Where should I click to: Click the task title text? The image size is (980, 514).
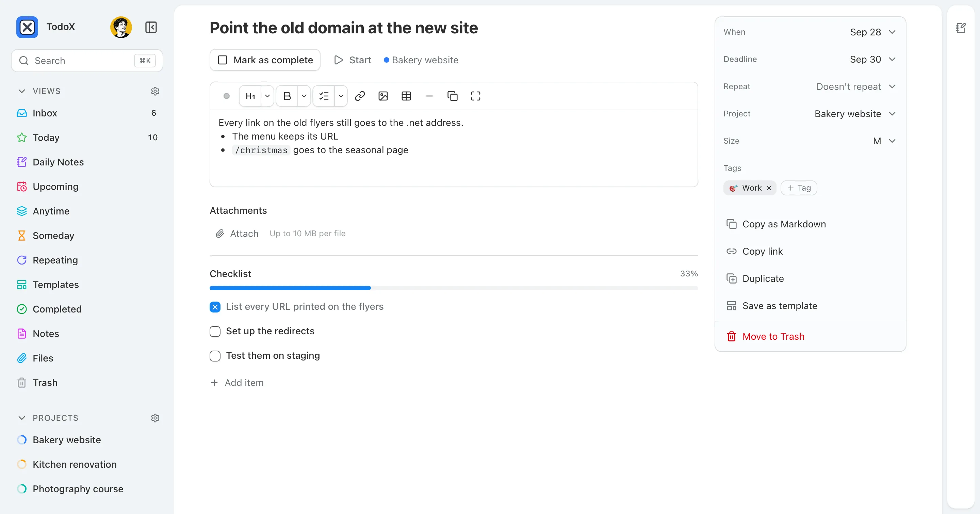[x=344, y=28]
